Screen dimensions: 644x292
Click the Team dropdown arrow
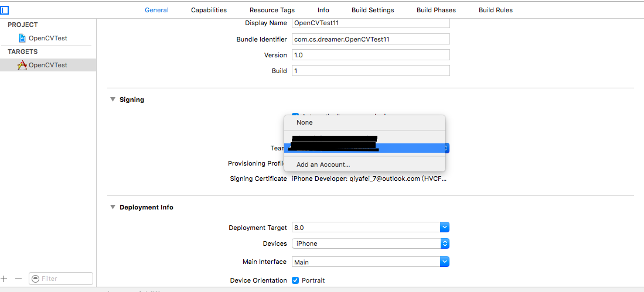tap(447, 148)
